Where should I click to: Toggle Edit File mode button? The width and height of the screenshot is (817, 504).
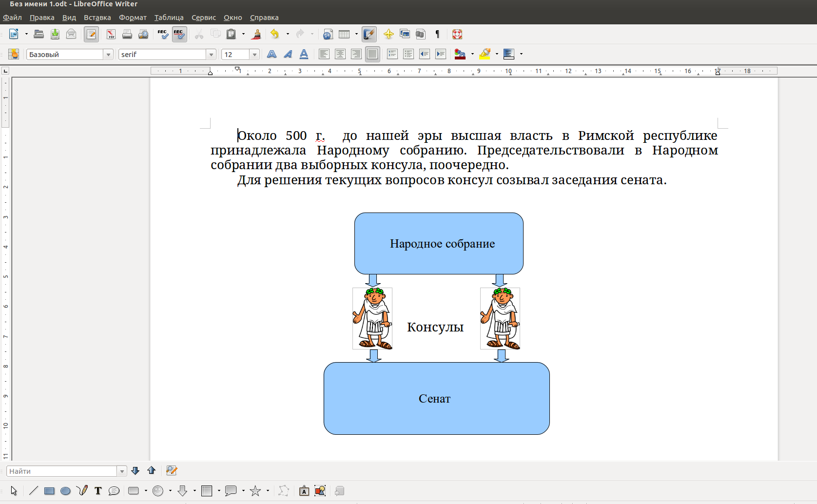pos(91,34)
